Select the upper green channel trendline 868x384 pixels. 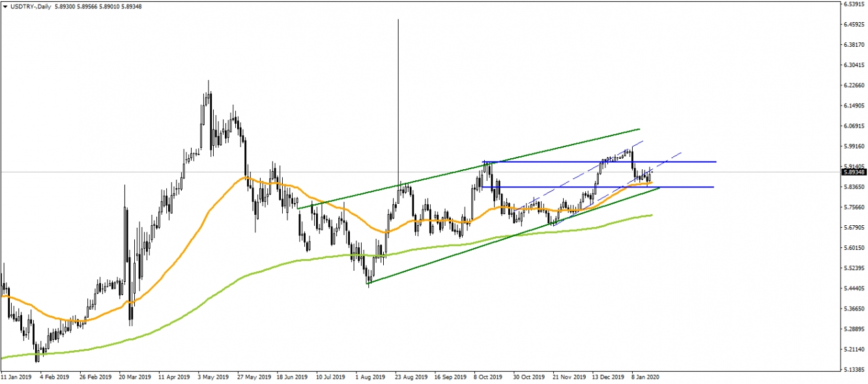469,169
